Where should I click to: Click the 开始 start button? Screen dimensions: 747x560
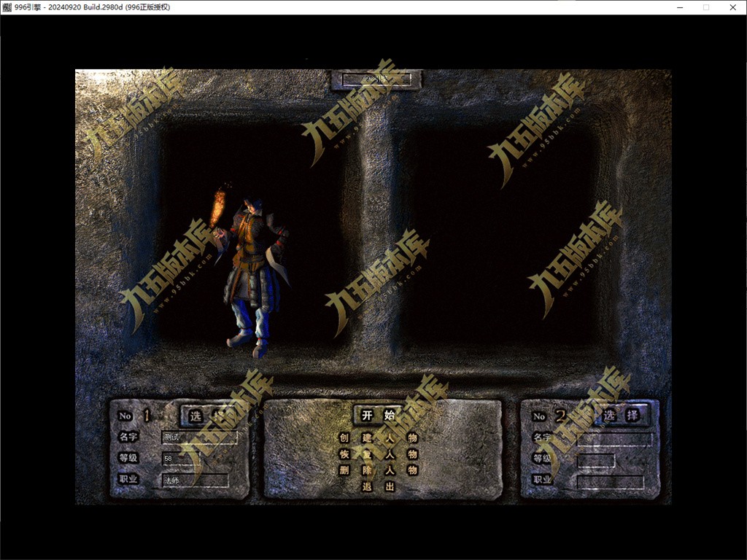point(379,415)
